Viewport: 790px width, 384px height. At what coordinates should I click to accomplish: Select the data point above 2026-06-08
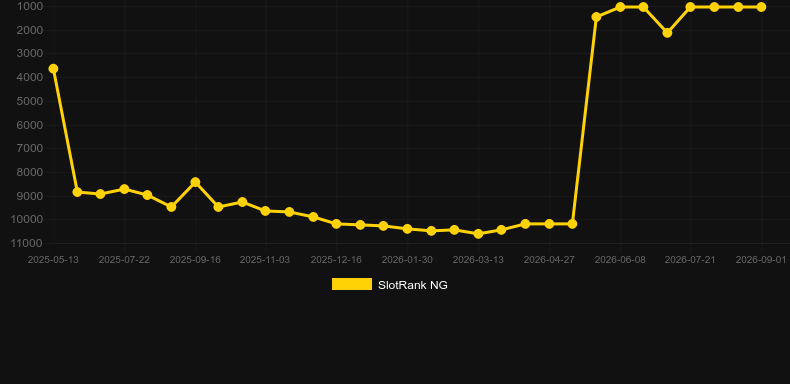pyautogui.click(x=620, y=7)
